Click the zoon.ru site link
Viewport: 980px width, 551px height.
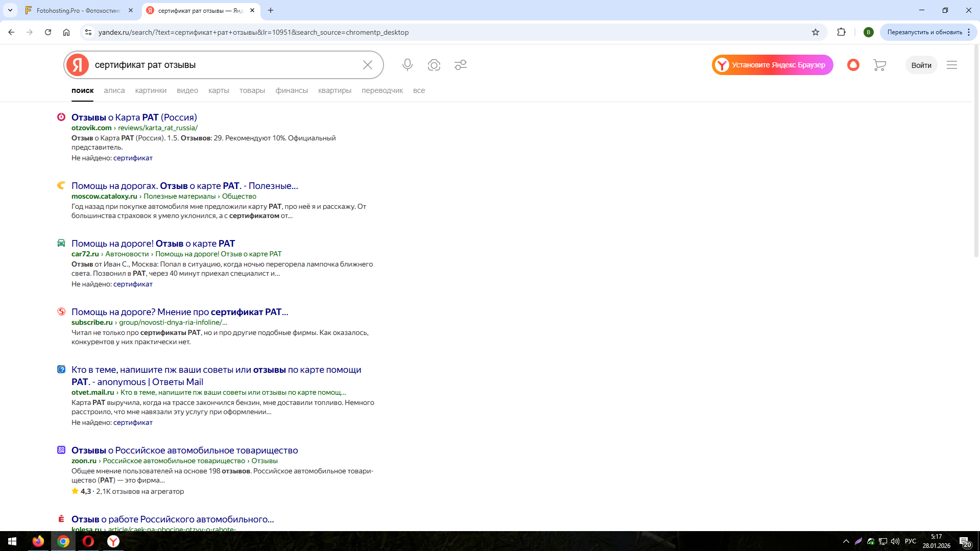(84, 461)
